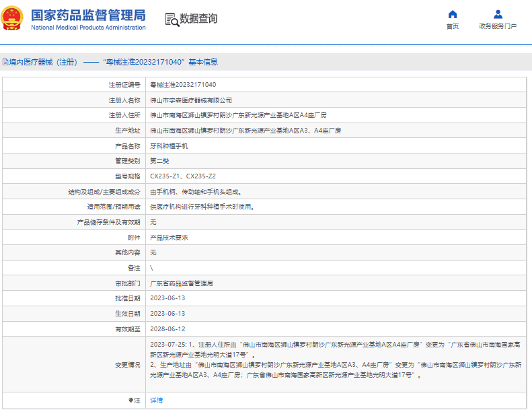This screenshot has height=414, width=532.
Task: Click the document icon before 境内医疗器械
Action: click(5, 62)
